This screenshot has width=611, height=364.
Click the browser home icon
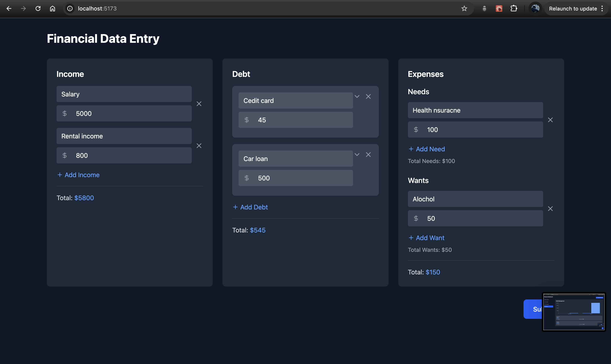(52, 9)
